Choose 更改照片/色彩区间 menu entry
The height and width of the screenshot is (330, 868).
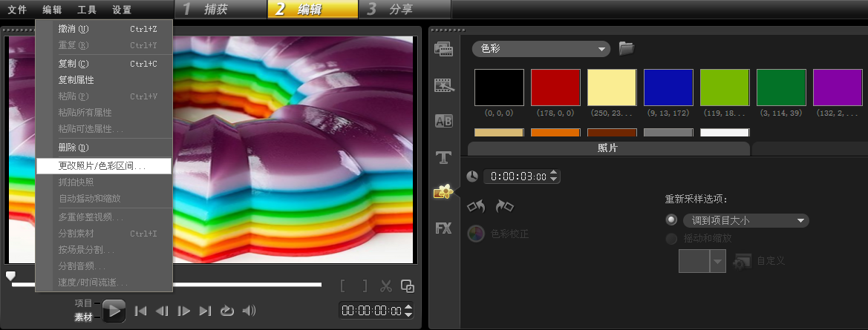(103, 165)
